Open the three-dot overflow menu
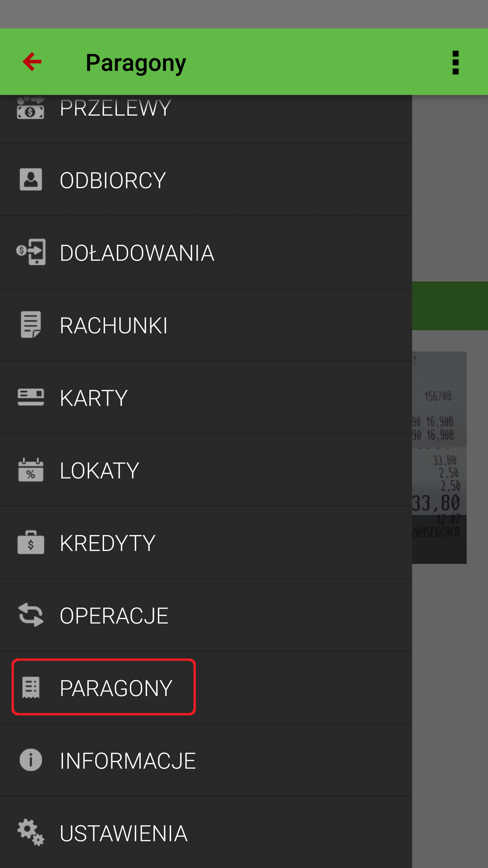Image resolution: width=488 pixels, height=868 pixels. click(455, 62)
